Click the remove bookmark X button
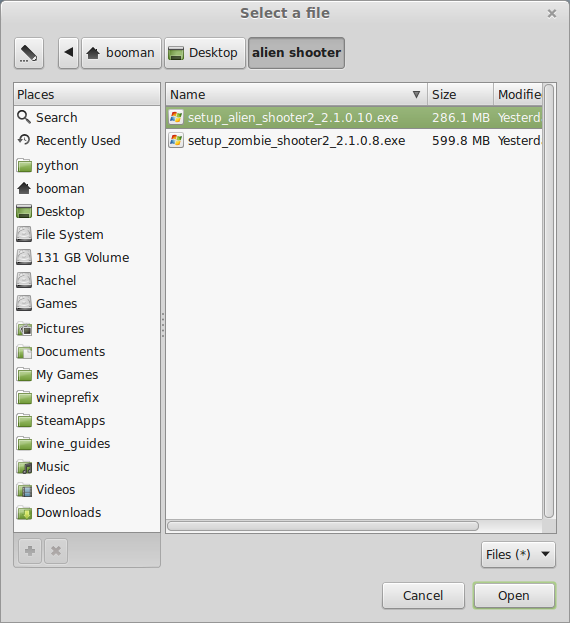 [x=56, y=551]
